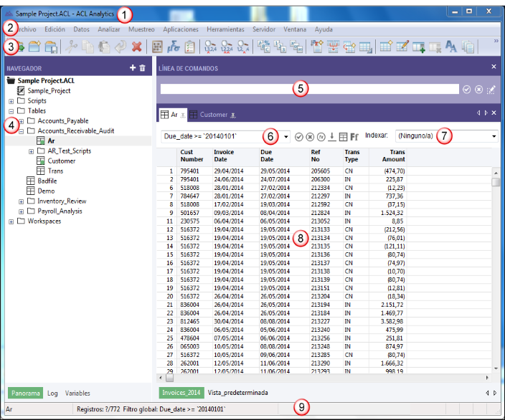
Task: Click the Open Project folder toolbar icon
Action: (x=34, y=47)
